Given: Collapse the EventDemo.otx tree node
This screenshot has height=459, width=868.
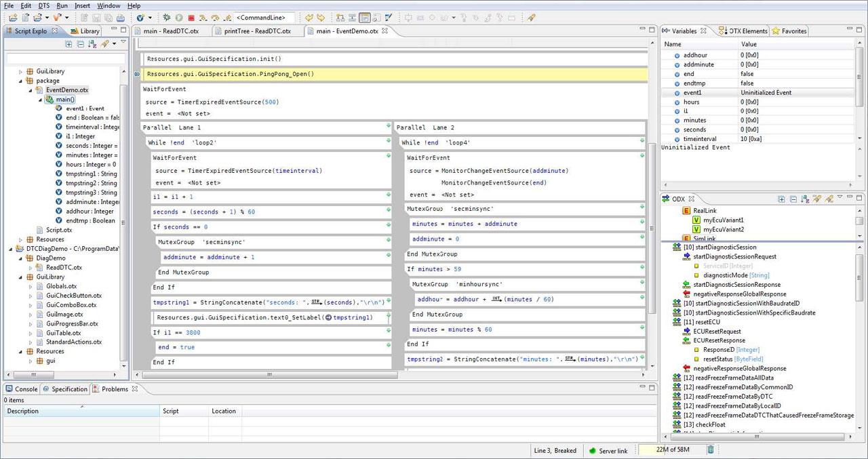Looking at the screenshot, I should [31, 90].
